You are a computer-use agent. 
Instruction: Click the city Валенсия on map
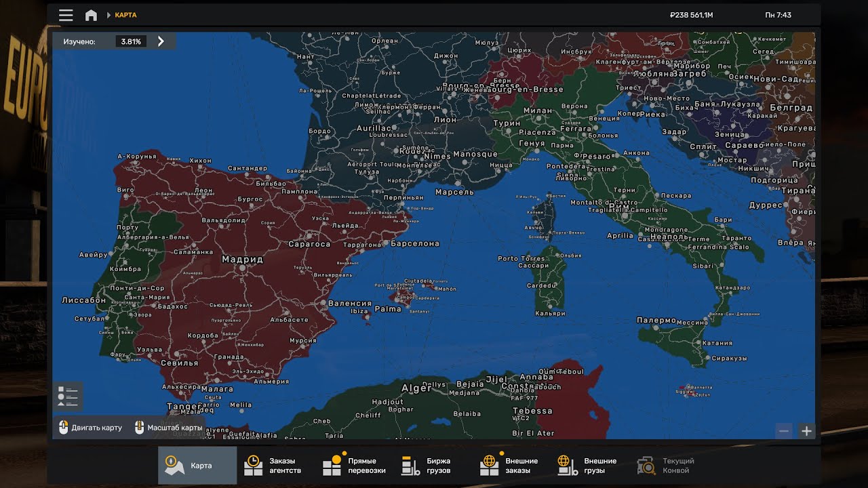[349, 304]
